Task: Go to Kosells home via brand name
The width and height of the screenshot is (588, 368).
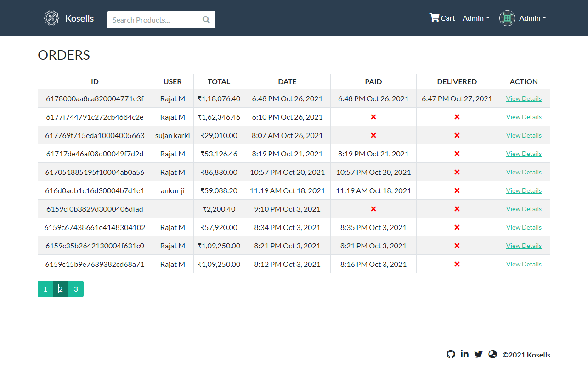Action: 79,18
